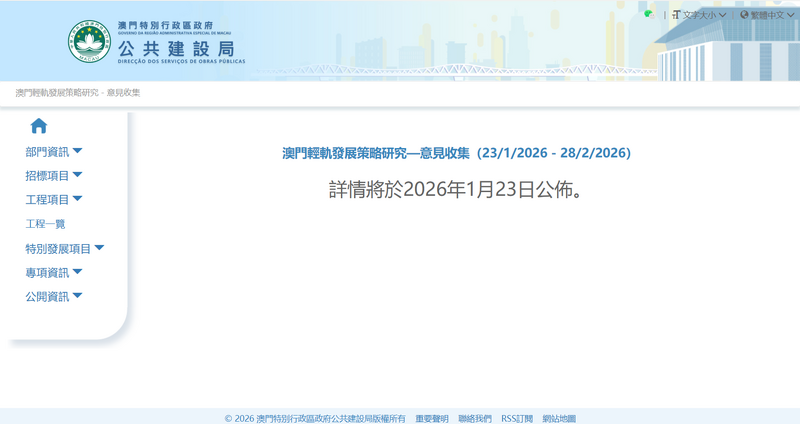Open the WeChat icon in the header
This screenshot has height=424, width=800.
point(649,15)
